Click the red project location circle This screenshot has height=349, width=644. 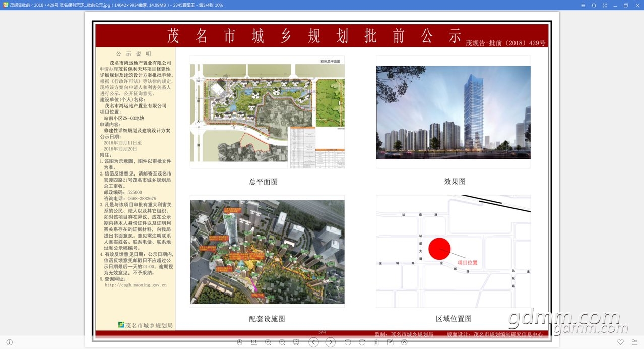pos(439,249)
